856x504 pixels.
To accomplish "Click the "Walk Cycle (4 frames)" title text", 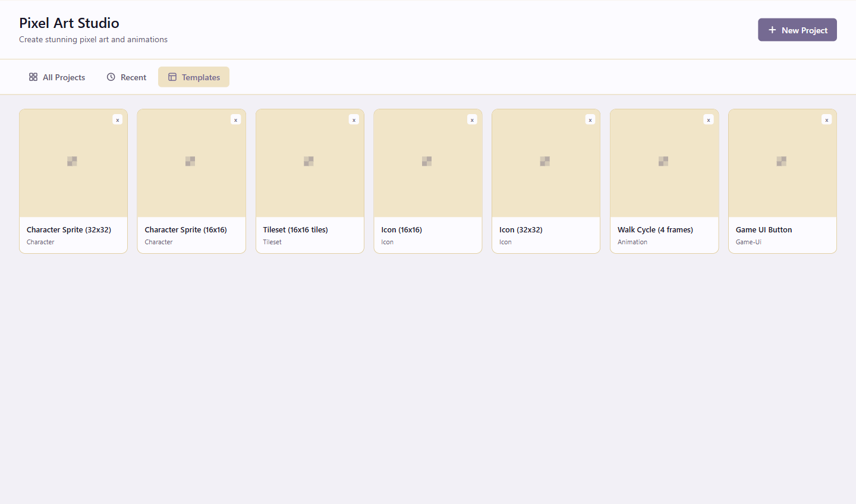I will coord(655,230).
